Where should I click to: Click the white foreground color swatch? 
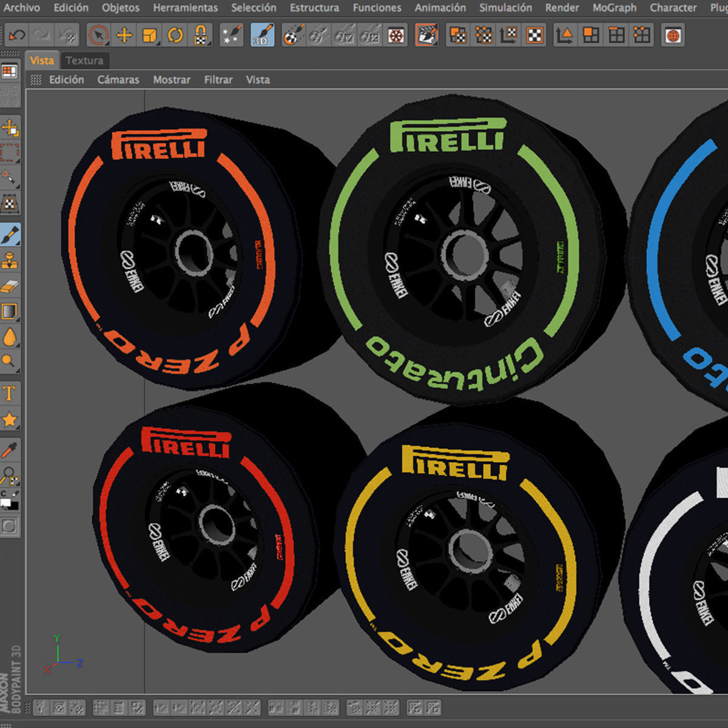coord(5,503)
